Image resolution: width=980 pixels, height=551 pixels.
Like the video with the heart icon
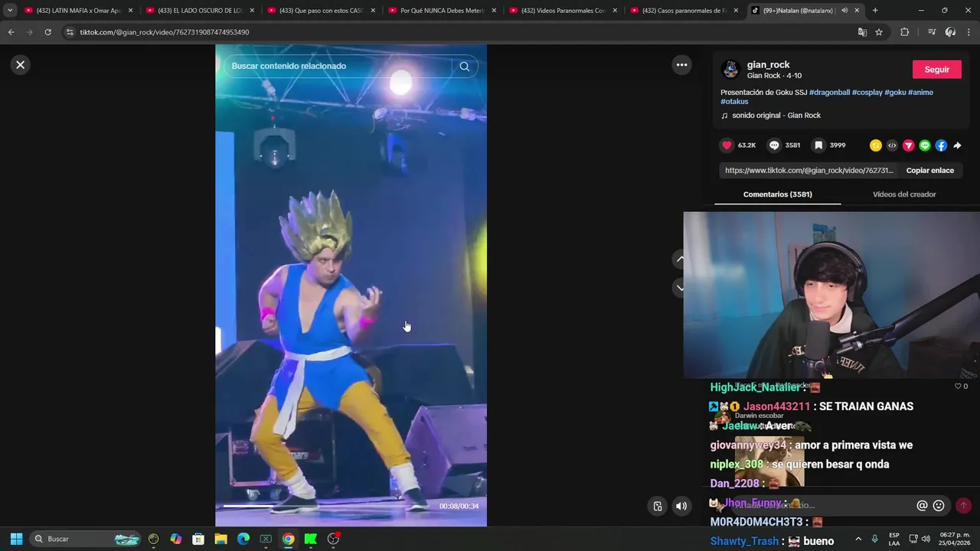click(727, 145)
